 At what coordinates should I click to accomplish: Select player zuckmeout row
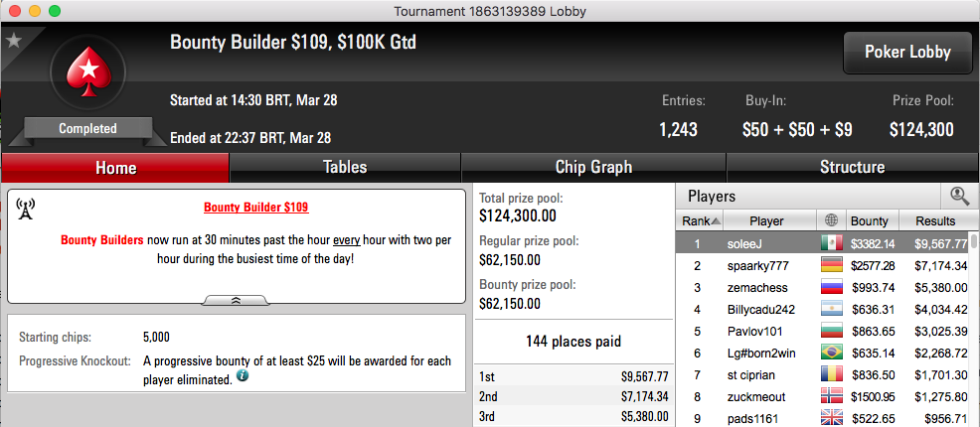click(828, 396)
